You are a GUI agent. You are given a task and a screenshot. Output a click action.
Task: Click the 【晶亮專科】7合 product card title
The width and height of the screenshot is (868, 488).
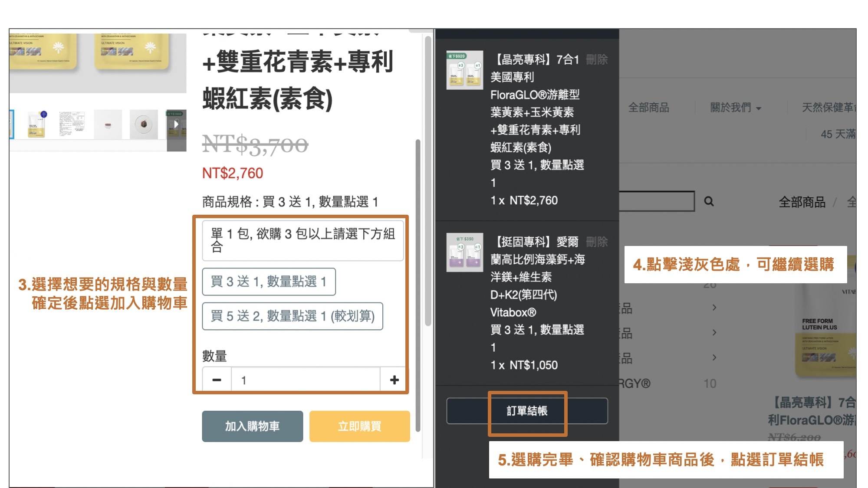pos(812,411)
